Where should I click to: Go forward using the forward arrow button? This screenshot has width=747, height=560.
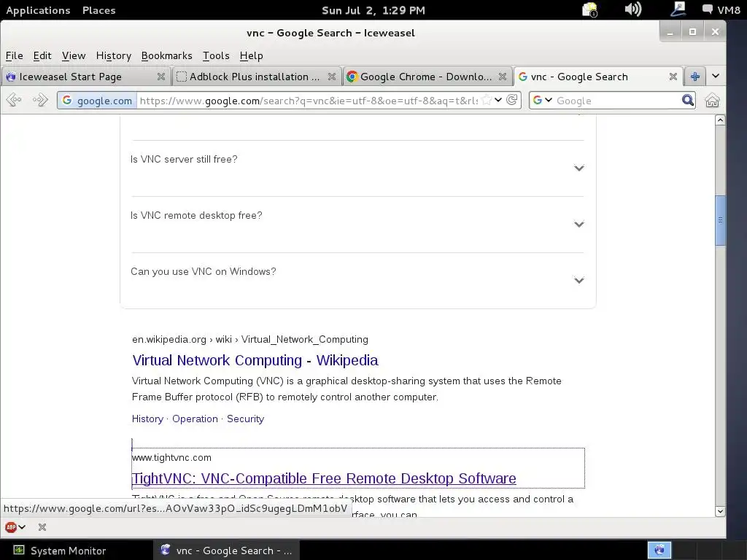[40, 101]
